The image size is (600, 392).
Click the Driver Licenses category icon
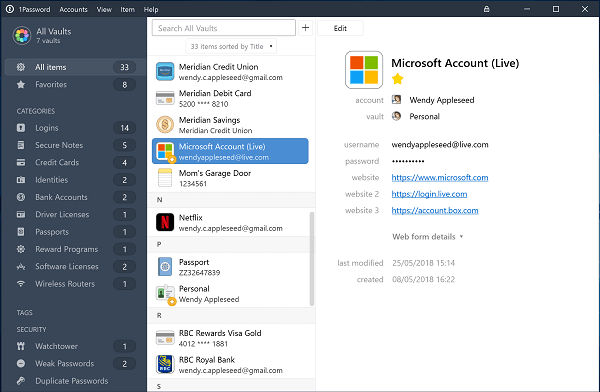(x=21, y=214)
